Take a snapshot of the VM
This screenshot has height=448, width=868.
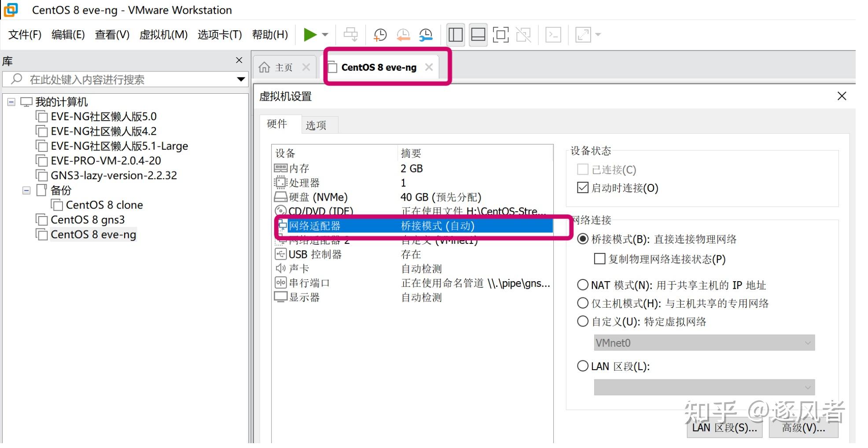coord(379,34)
